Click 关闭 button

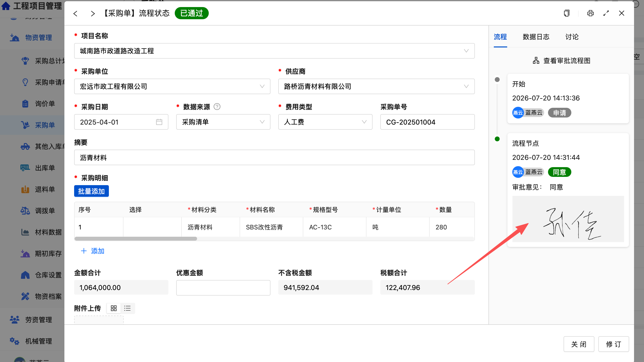tap(579, 344)
